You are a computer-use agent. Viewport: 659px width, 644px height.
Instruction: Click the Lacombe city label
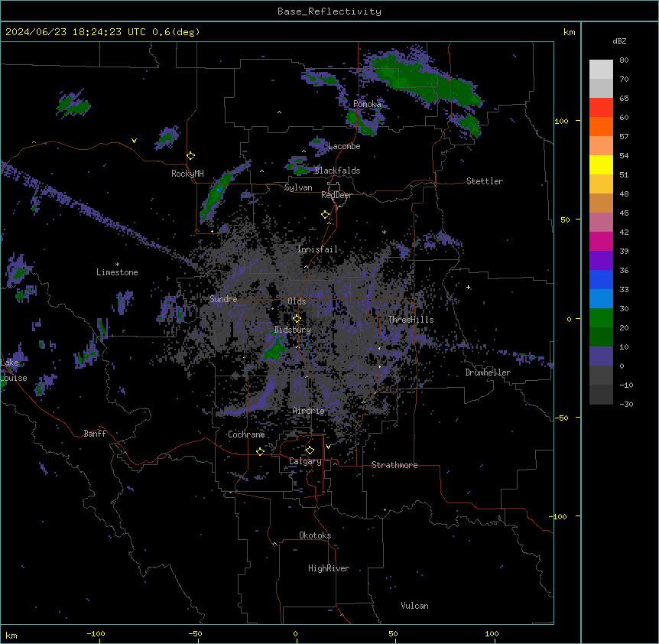pos(344,146)
